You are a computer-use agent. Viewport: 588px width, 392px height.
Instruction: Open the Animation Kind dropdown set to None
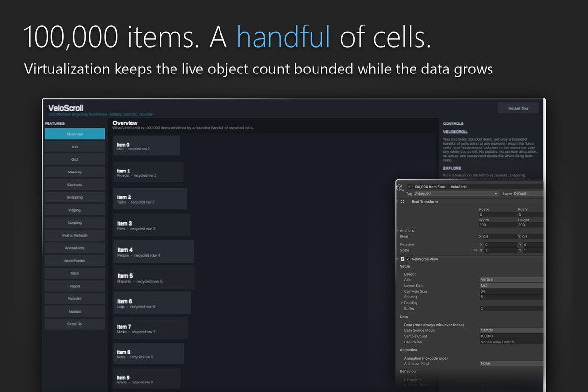tap(511, 364)
